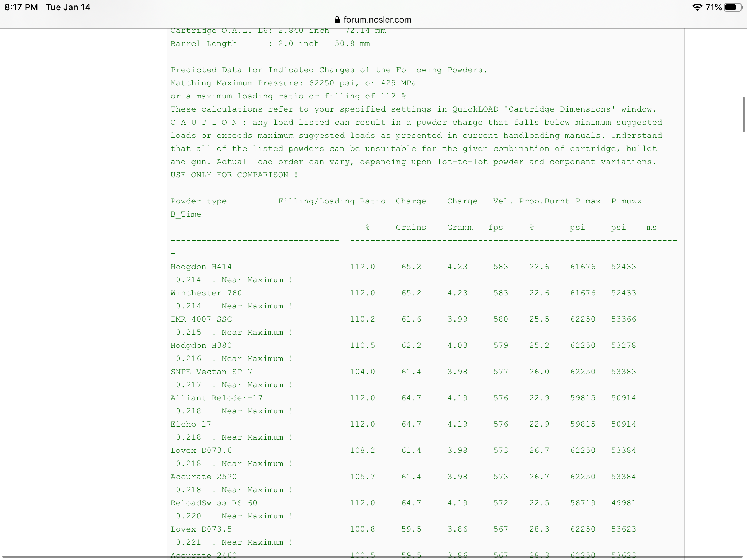Select the Lovex D073.5 powder name
The image size is (747, 560).
(x=201, y=529)
